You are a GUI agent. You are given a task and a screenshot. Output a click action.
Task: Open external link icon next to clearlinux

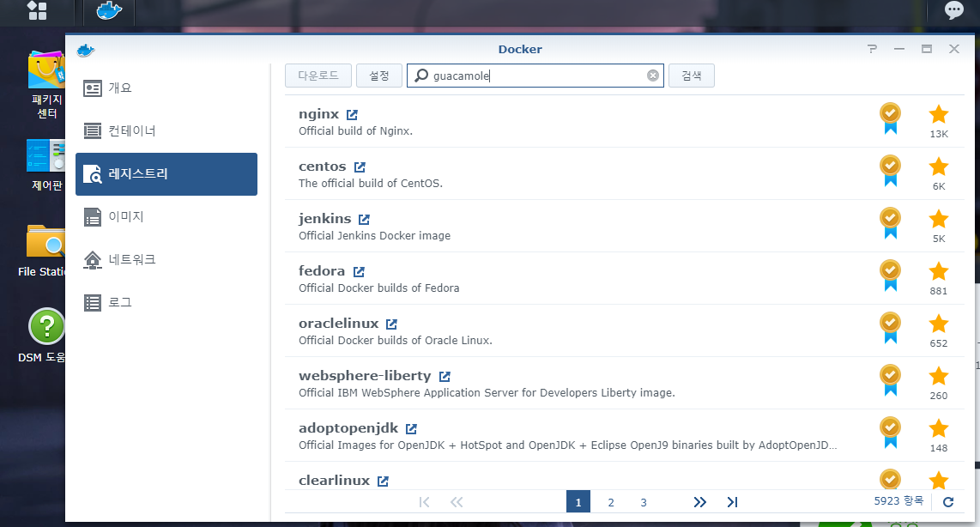pyautogui.click(x=383, y=482)
